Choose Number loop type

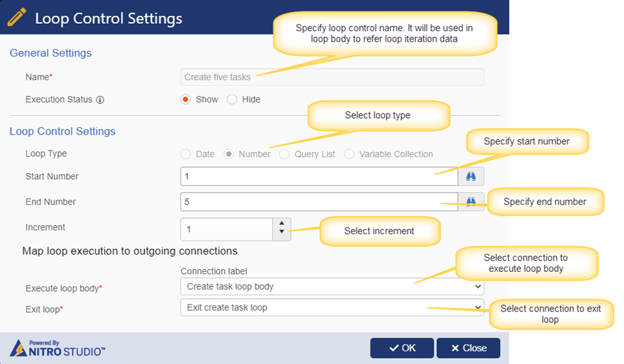coord(229,154)
